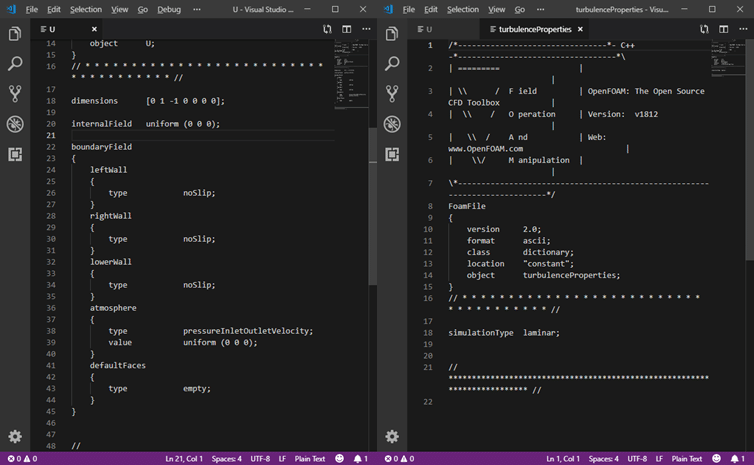The width and height of the screenshot is (754, 465).
Task: Close the U tab
Action: (x=94, y=29)
